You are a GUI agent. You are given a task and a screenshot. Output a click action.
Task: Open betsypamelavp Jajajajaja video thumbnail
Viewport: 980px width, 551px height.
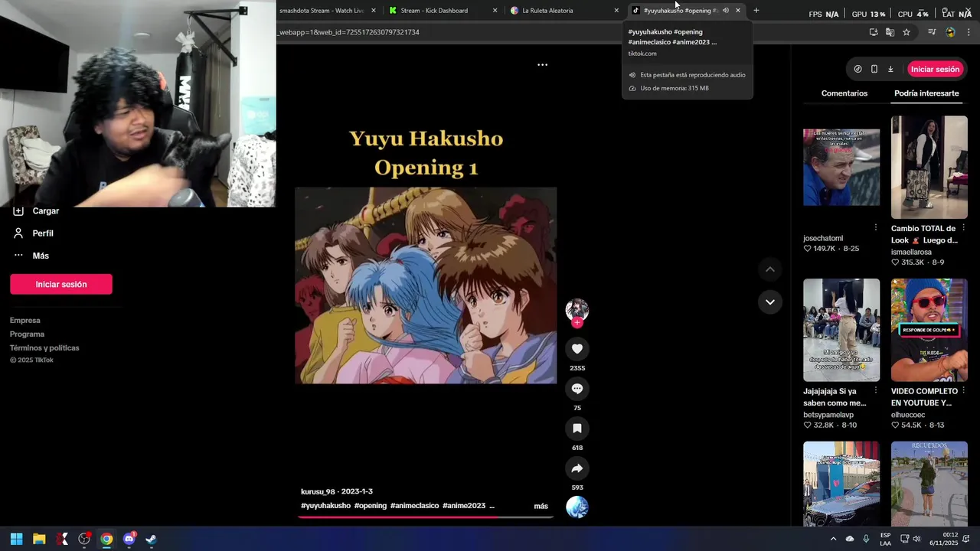(x=841, y=330)
